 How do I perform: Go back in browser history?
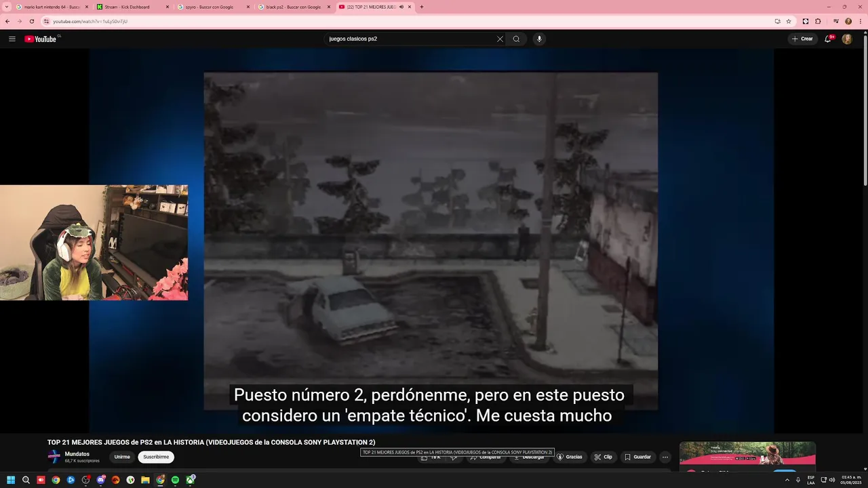tap(7, 21)
